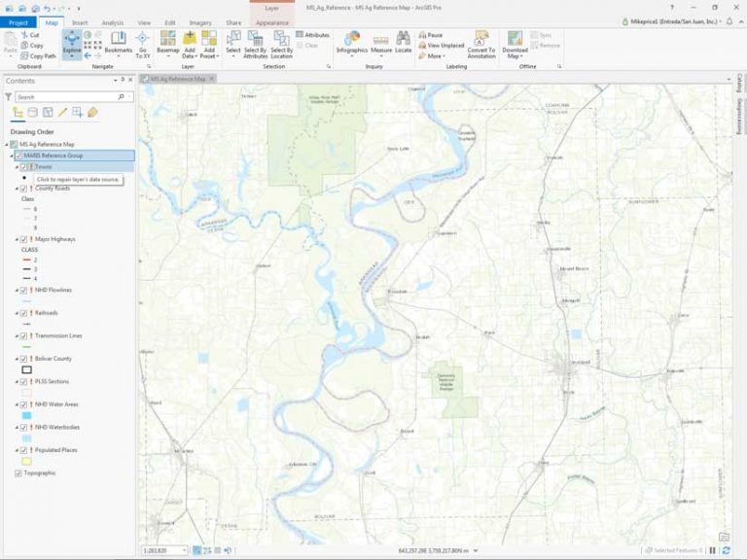Image resolution: width=747 pixels, height=560 pixels.
Task: Click the filter icon in Contents
Action: [8, 96]
